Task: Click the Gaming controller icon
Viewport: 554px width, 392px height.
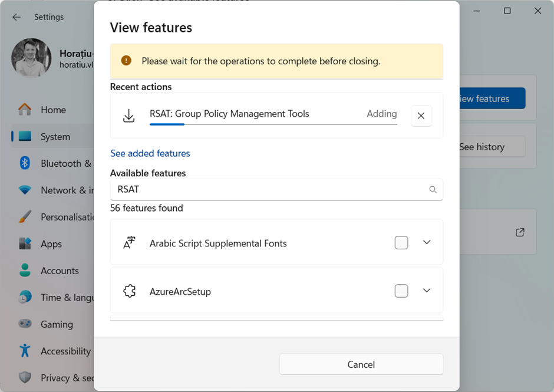Action: [x=25, y=324]
